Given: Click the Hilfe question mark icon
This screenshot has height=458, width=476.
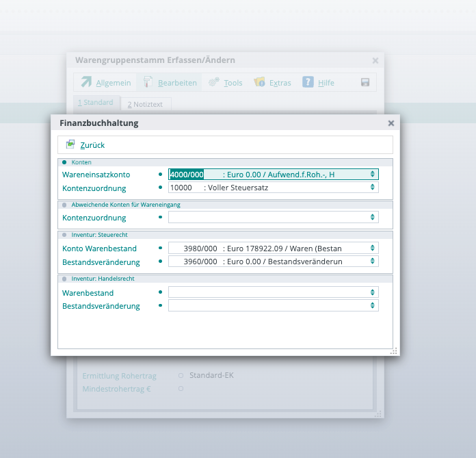Looking at the screenshot, I should coord(308,82).
